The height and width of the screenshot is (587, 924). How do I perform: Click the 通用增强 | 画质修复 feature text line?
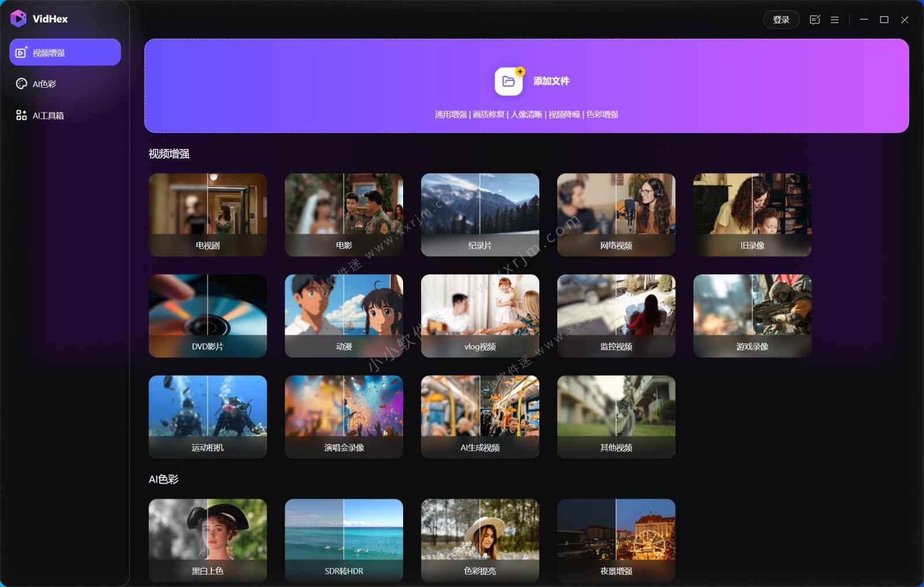(527, 115)
